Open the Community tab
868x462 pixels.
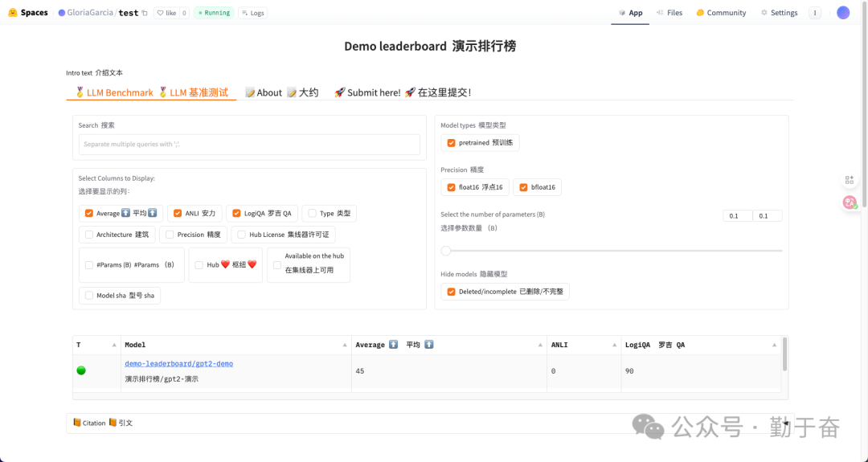coord(721,13)
